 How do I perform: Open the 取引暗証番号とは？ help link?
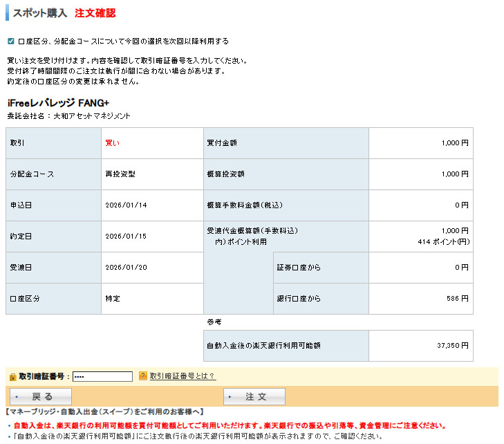tap(183, 376)
